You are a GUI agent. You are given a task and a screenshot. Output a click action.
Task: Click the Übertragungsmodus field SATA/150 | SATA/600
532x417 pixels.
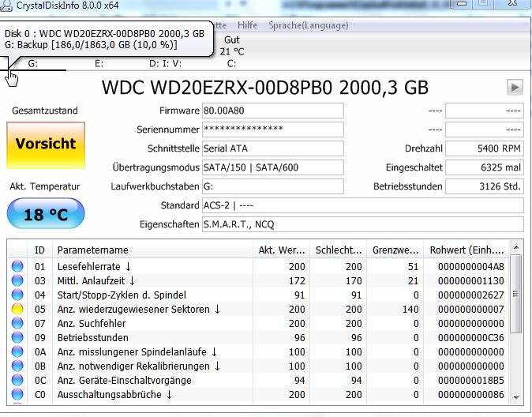(x=273, y=167)
